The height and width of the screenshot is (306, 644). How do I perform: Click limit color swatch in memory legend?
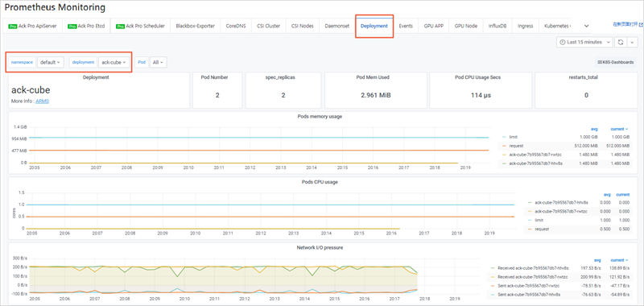(505, 137)
